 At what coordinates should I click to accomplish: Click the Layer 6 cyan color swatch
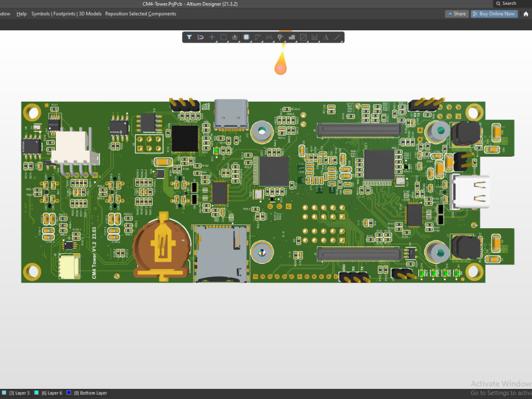36,393
